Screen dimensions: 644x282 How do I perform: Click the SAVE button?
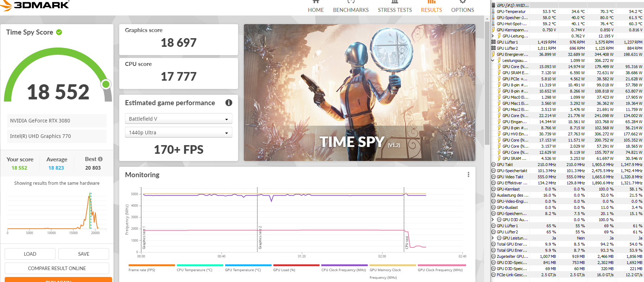coord(84,254)
